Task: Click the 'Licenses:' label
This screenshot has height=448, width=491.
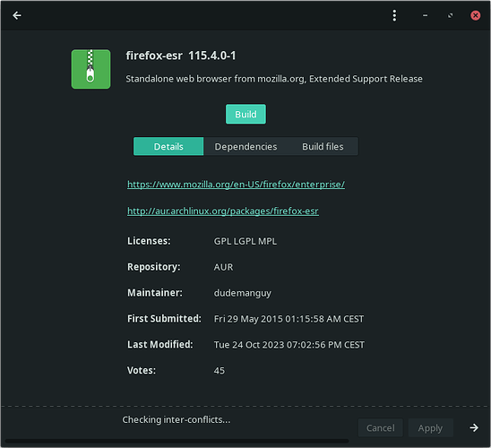Action: [149, 241]
